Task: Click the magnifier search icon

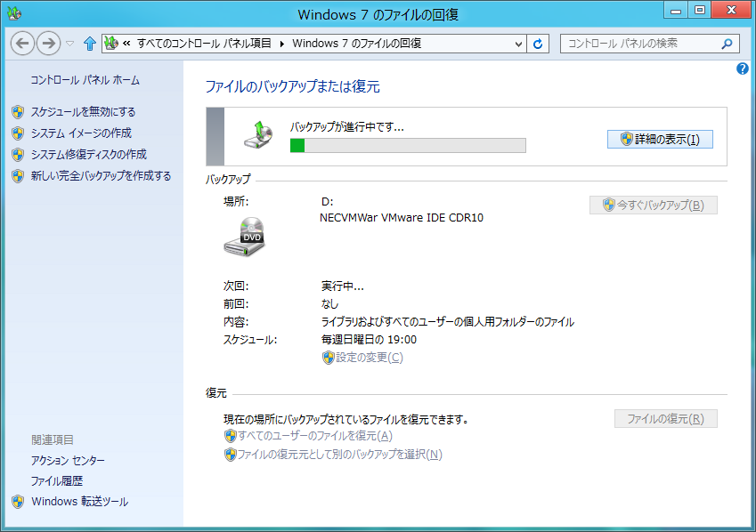Action: 727,44
